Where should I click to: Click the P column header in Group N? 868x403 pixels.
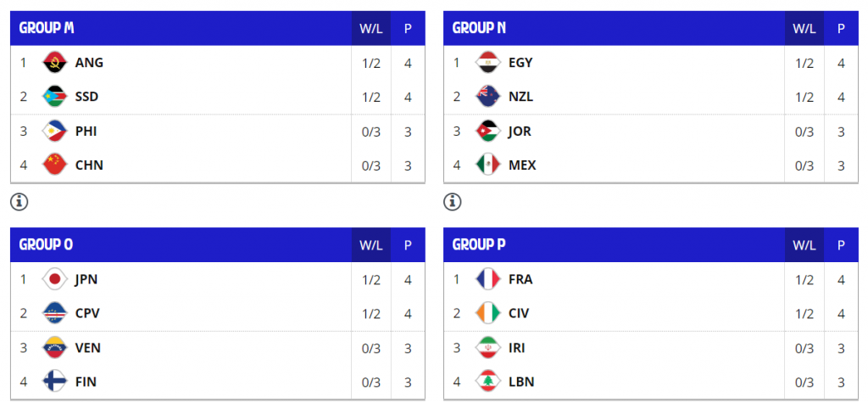tap(841, 28)
